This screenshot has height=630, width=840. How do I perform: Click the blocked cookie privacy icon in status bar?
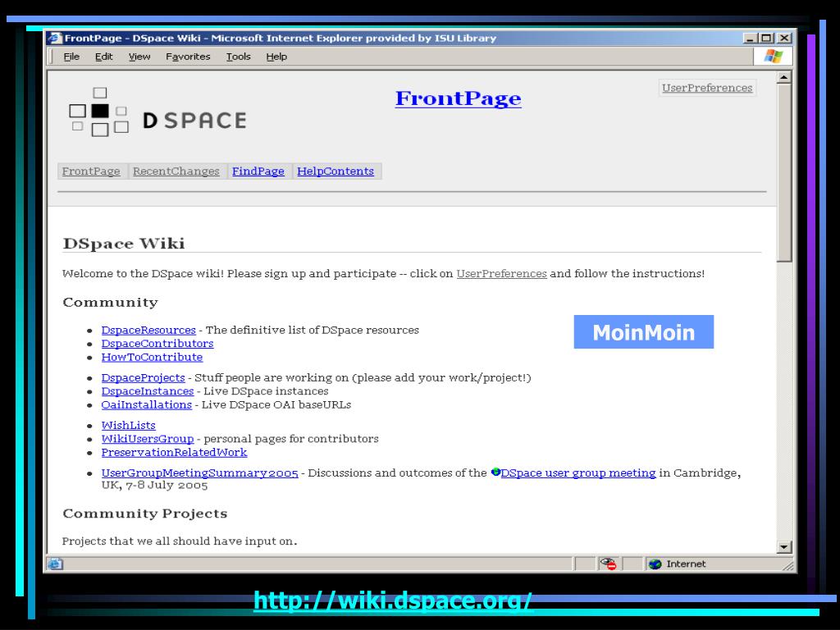click(x=609, y=564)
